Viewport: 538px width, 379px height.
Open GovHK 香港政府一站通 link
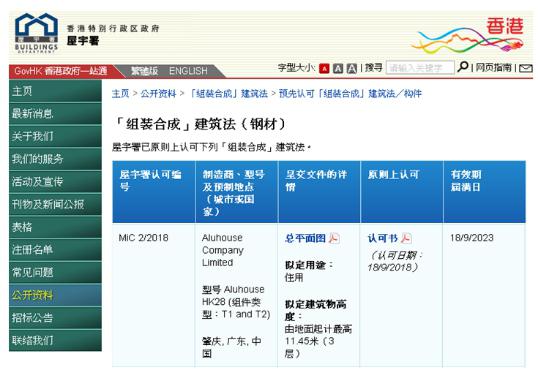pyautogui.click(x=61, y=71)
